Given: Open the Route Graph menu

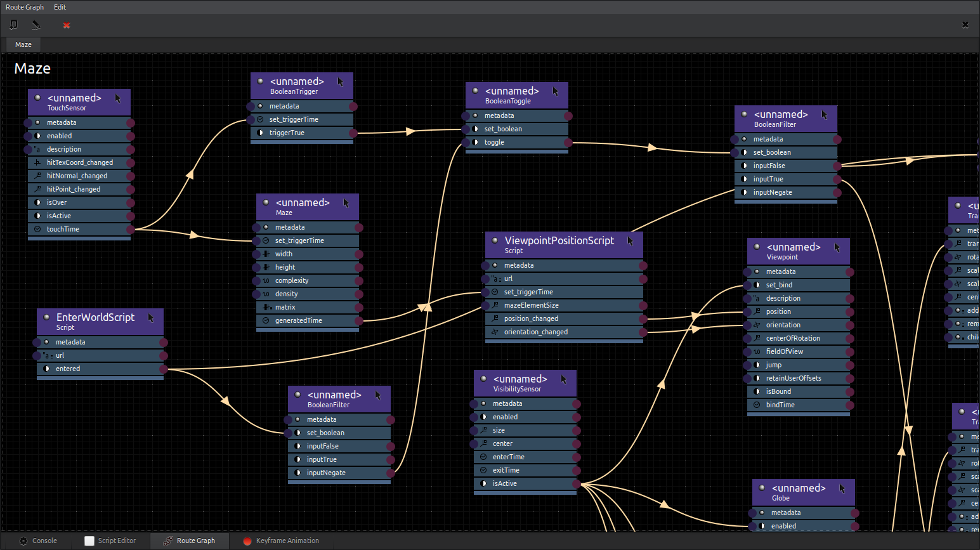Looking at the screenshot, I should point(25,7).
